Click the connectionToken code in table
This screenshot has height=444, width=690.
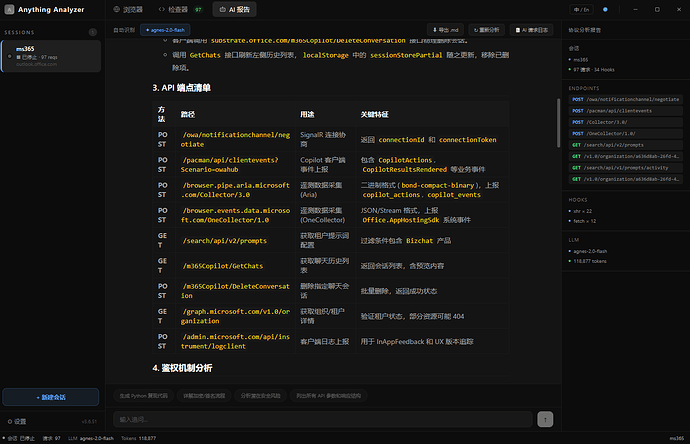(x=468, y=139)
